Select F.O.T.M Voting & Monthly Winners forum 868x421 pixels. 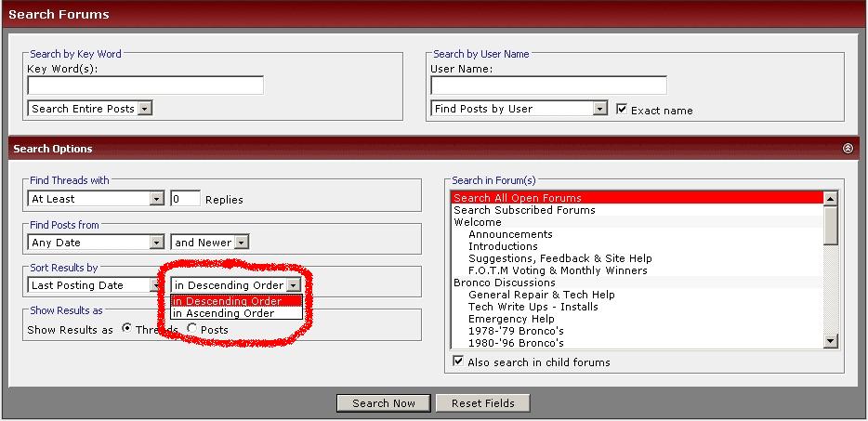[x=638, y=270]
